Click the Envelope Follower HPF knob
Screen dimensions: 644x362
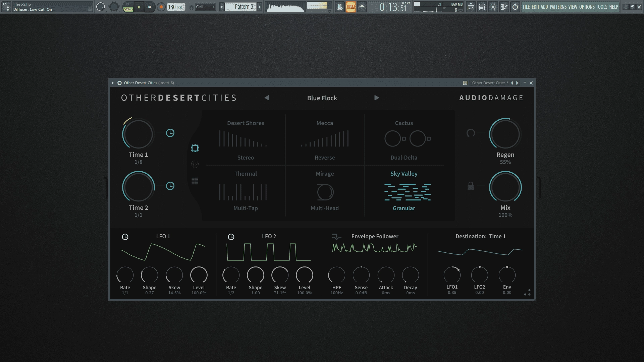click(336, 275)
